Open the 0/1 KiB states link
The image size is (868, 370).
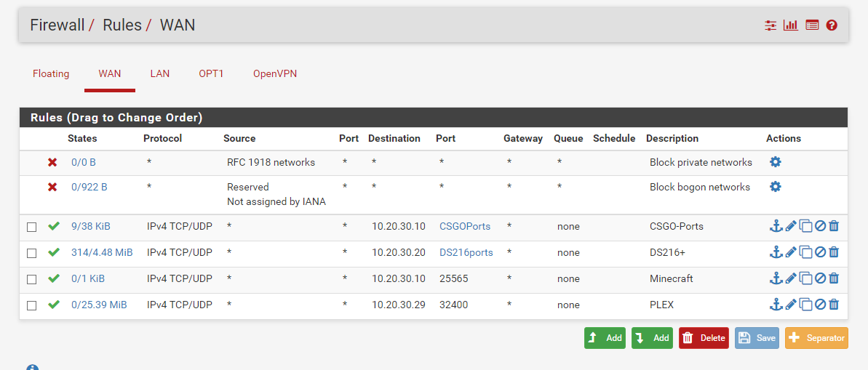click(x=88, y=278)
